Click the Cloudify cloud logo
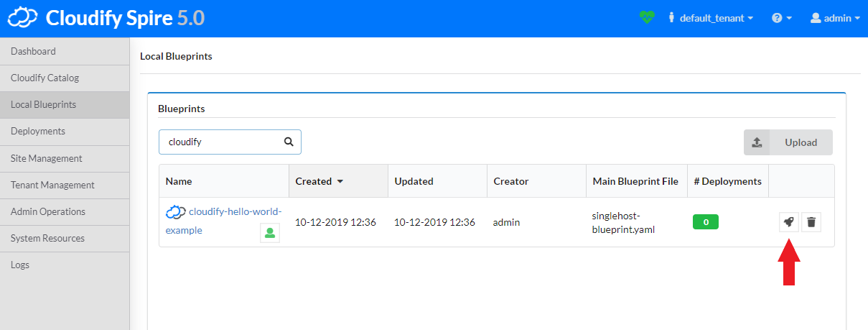 [23, 18]
